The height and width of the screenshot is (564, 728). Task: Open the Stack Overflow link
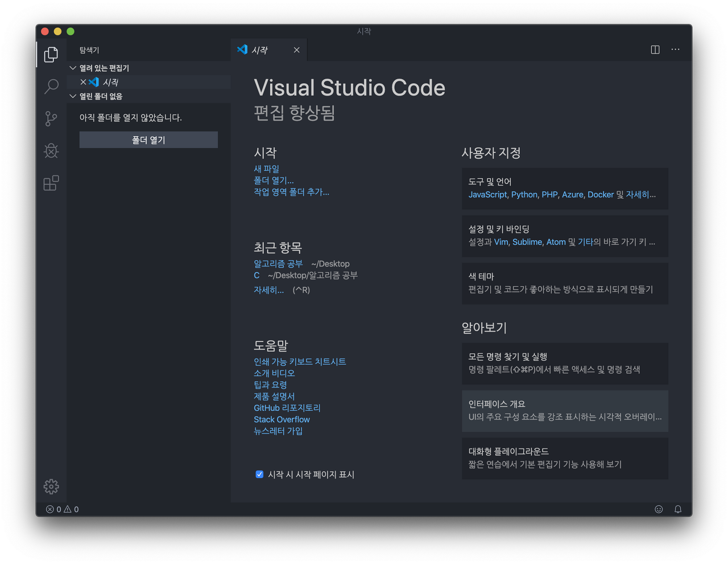282,419
